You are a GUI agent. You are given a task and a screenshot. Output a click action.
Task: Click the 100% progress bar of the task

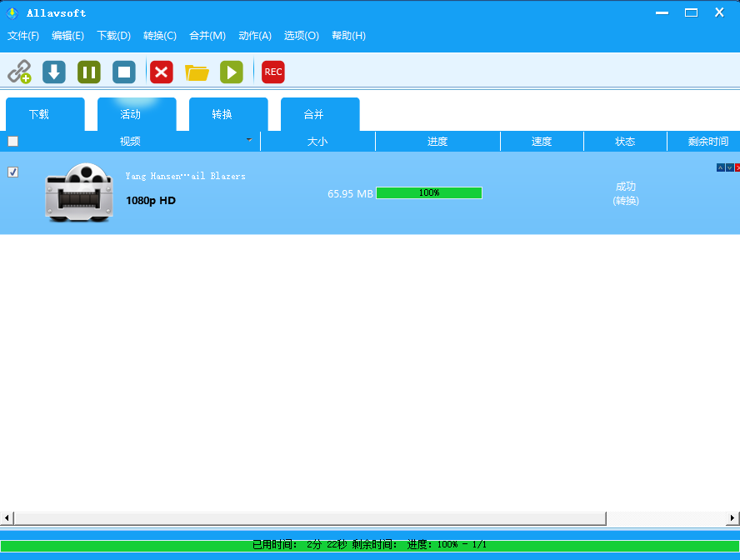(428, 193)
